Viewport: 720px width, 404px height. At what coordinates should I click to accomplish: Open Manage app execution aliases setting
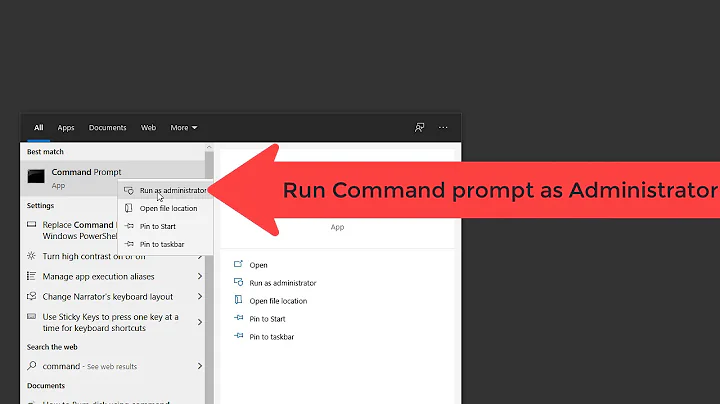[112, 276]
